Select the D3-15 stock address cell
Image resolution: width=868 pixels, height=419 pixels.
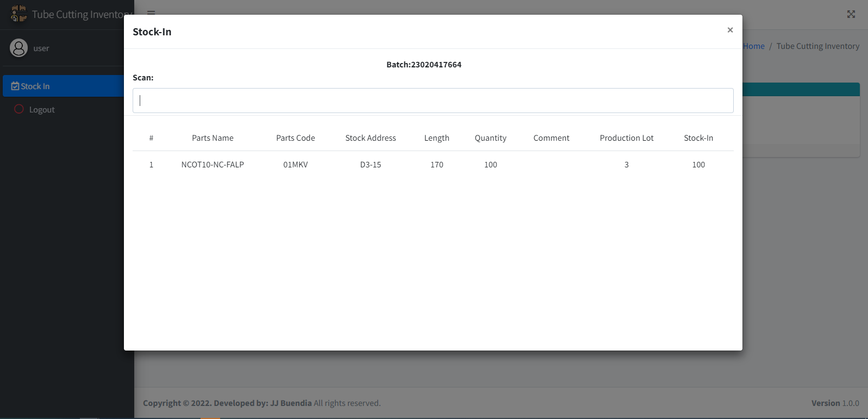tap(371, 165)
